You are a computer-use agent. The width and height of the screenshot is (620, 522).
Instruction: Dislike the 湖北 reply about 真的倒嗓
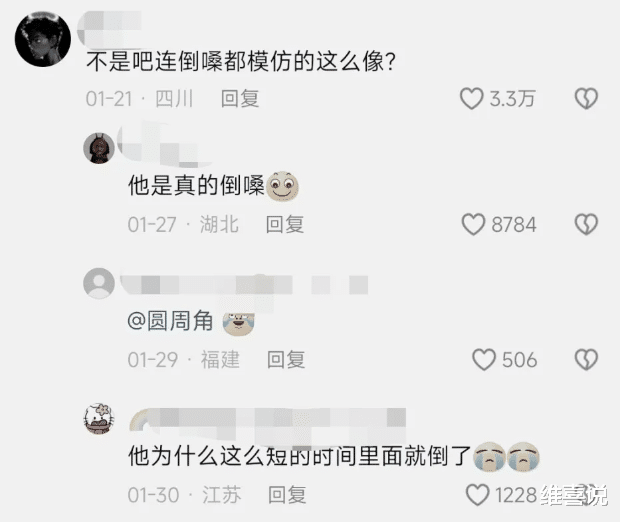(586, 224)
